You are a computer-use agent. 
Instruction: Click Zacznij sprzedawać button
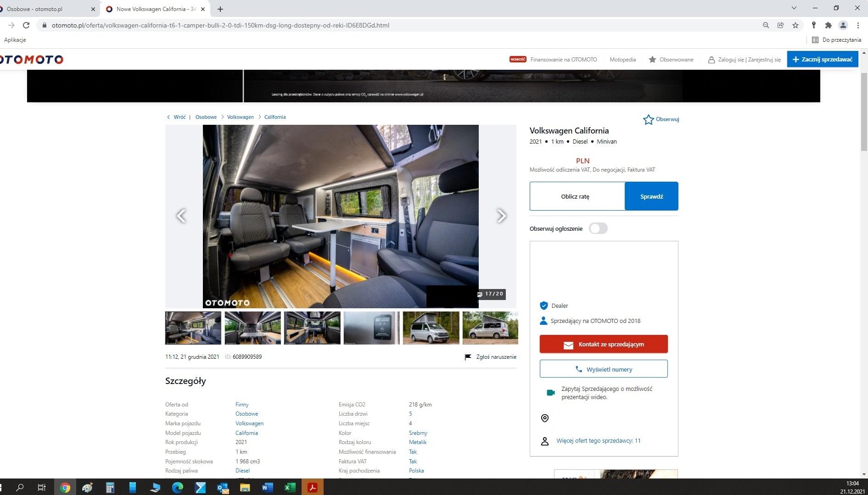[823, 59]
